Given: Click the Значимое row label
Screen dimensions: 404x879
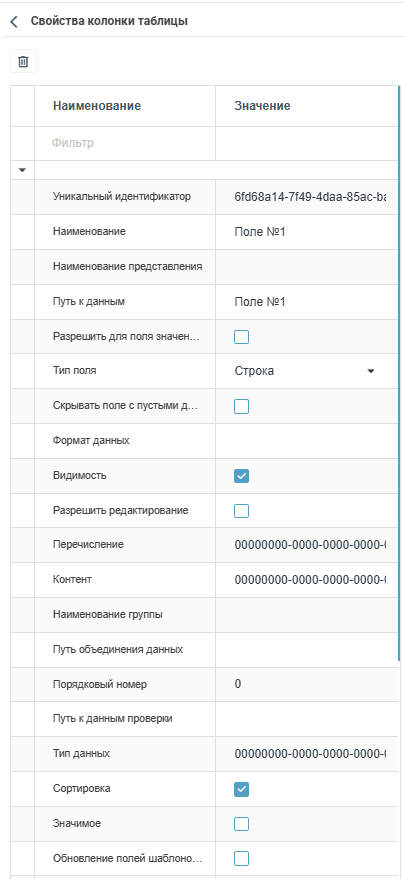Looking at the screenshot, I should click(x=77, y=824).
